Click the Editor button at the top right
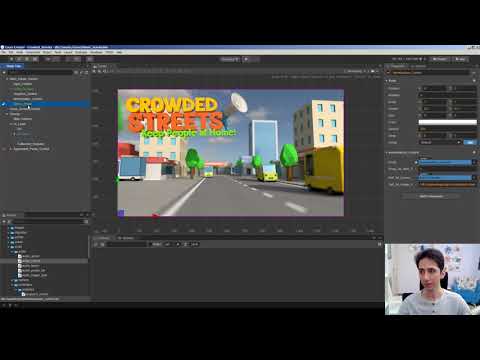The image size is (480, 360). (x=460, y=59)
